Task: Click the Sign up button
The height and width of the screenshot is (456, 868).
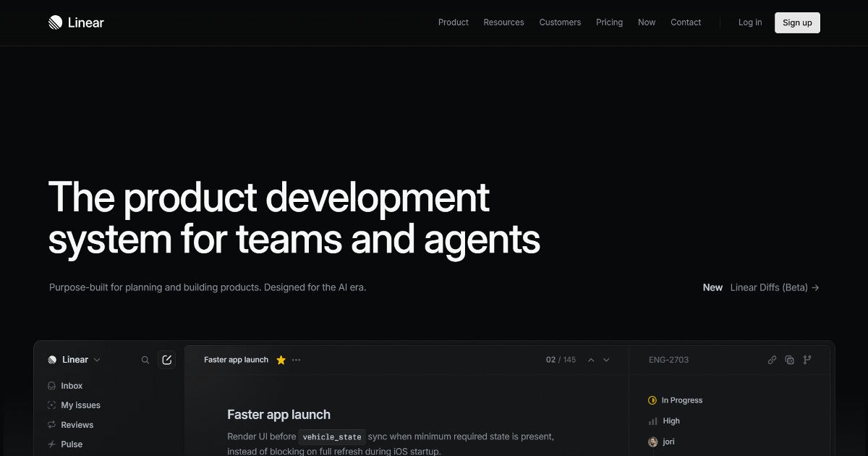Action: tap(797, 22)
